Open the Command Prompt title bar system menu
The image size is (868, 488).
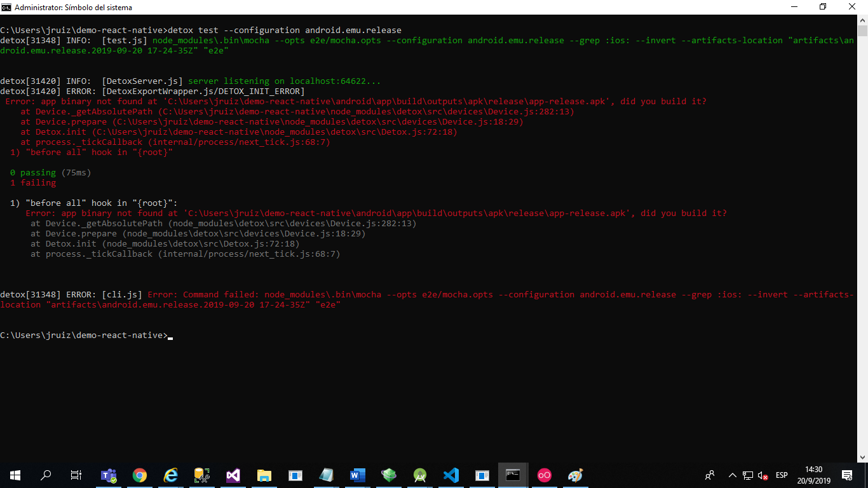[x=6, y=7]
